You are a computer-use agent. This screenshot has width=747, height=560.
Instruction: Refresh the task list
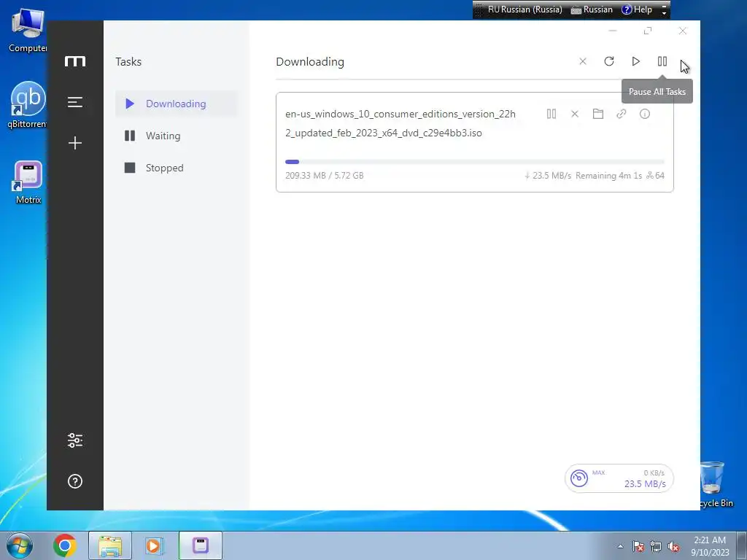tap(609, 61)
